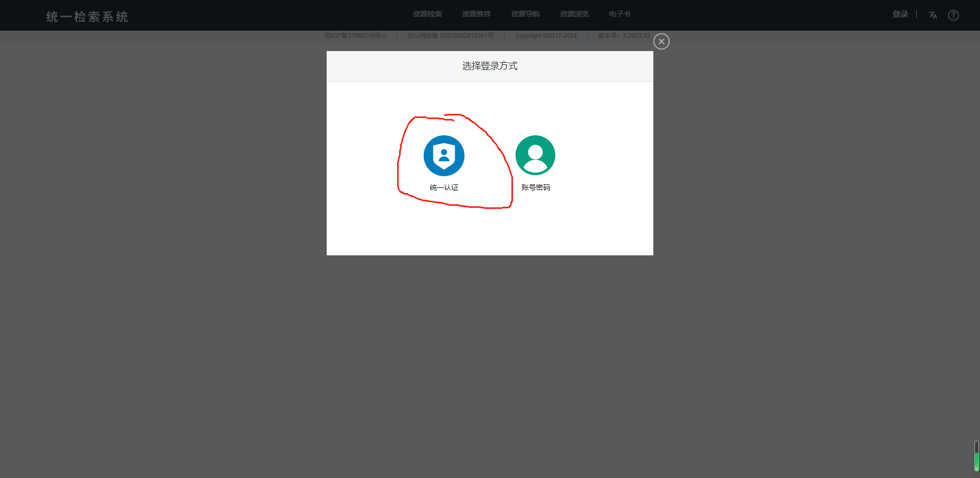Click the 统一检索系统 site logo
This screenshot has height=478, width=980.
pos(87,17)
